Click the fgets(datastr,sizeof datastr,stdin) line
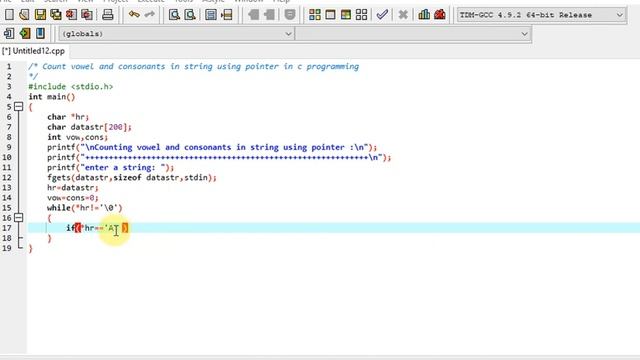The height and width of the screenshot is (360, 640). pyautogui.click(x=132, y=178)
